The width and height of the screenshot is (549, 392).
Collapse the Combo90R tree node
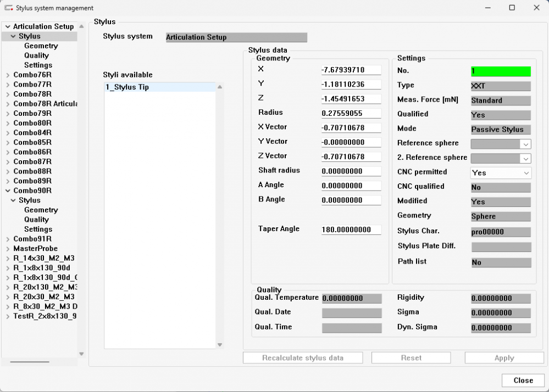pos(7,191)
